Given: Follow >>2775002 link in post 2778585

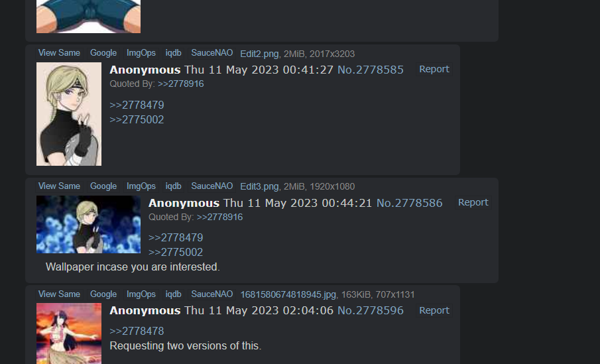Looking at the screenshot, I should tap(137, 120).
